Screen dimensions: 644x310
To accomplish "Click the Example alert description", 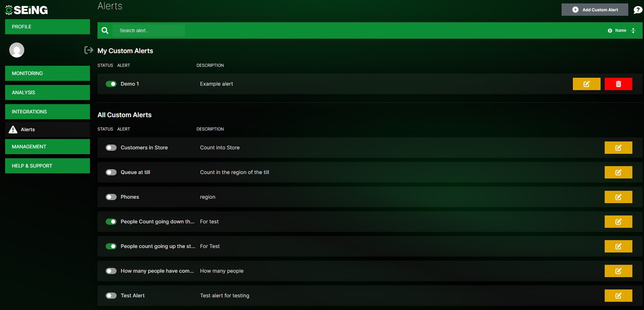I will click(x=216, y=84).
